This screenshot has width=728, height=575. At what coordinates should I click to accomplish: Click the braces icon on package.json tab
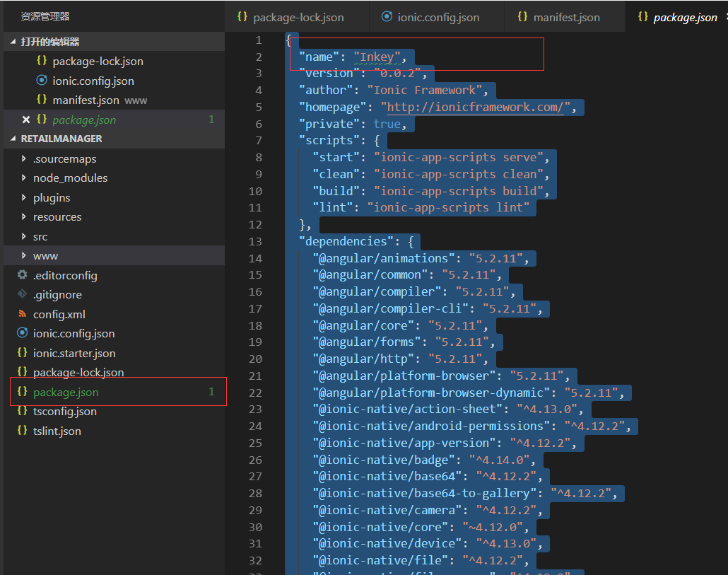click(642, 17)
